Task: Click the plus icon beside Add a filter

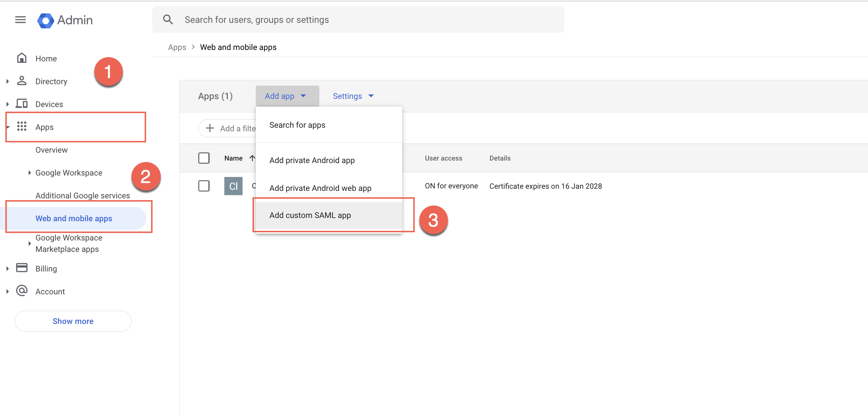Action: 210,128
